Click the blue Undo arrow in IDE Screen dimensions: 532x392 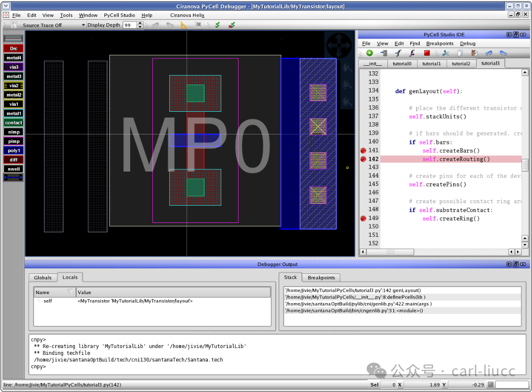488,53
